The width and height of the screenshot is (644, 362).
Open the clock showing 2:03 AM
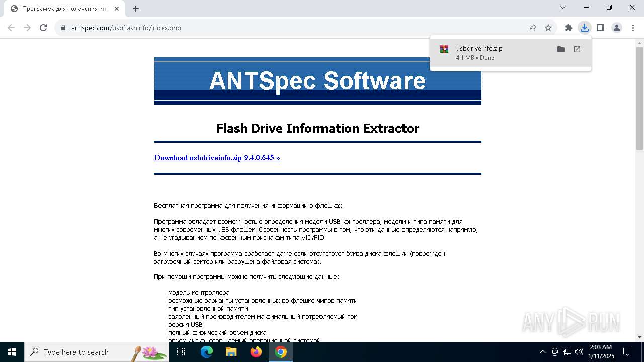(x=601, y=352)
